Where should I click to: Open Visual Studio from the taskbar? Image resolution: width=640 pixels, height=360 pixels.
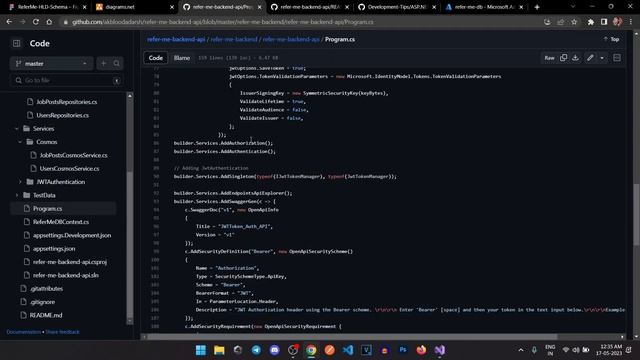(x=440, y=350)
